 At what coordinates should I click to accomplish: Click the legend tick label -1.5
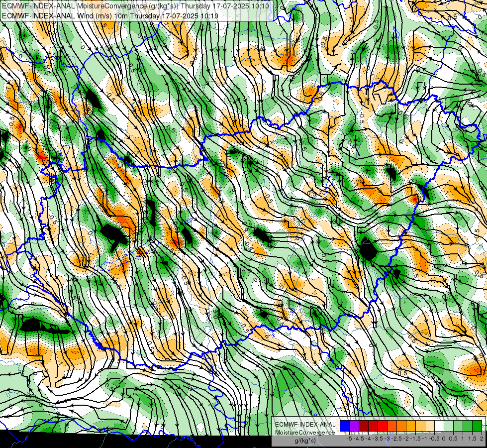click(415, 439)
